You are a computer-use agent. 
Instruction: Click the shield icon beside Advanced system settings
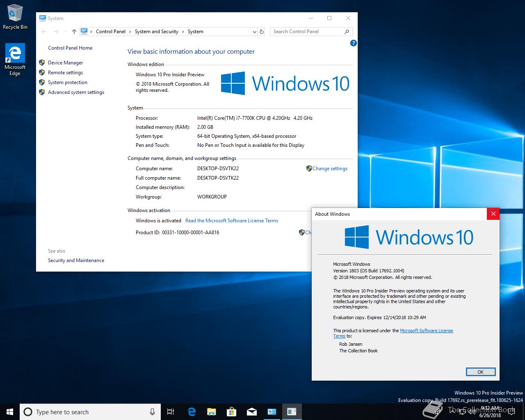click(42, 92)
